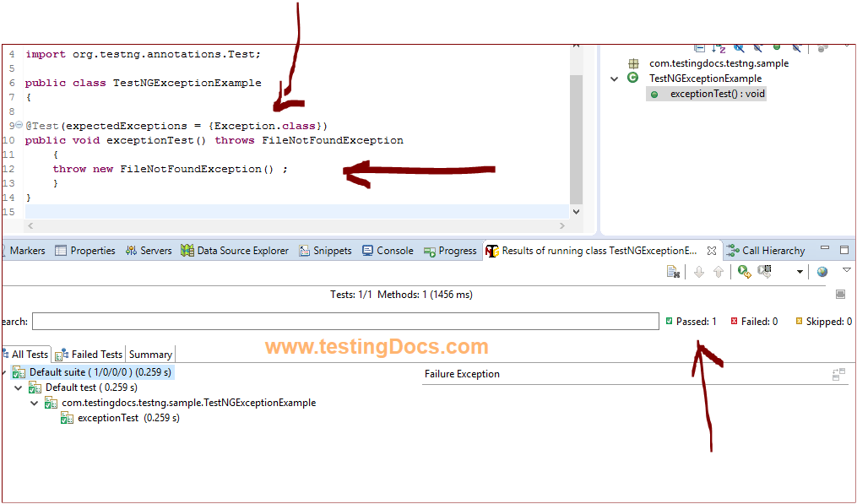The image size is (857, 504).
Task: Collapse all nodes in the Outline view
Action: [x=700, y=48]
